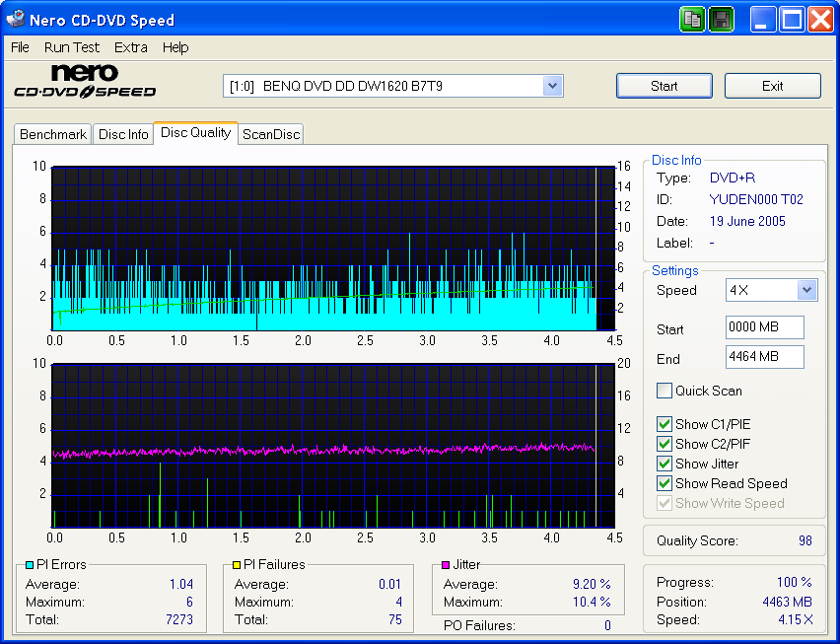This screenshot has width=840, height=644.
Task: Disable Show Read Speed option
Action: 665,483
